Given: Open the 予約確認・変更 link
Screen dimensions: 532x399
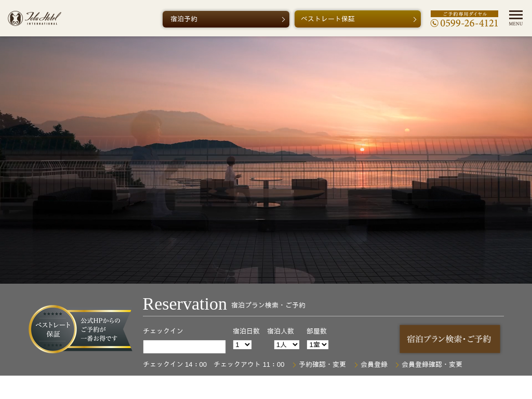Looking at the screenshot, I should pos(322,365).
